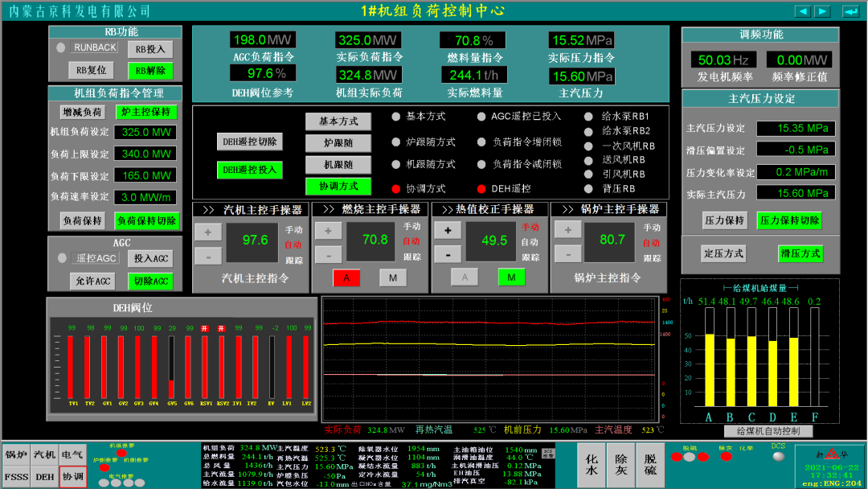
Task: Click the RB投入 button
Action: point(149,49)
